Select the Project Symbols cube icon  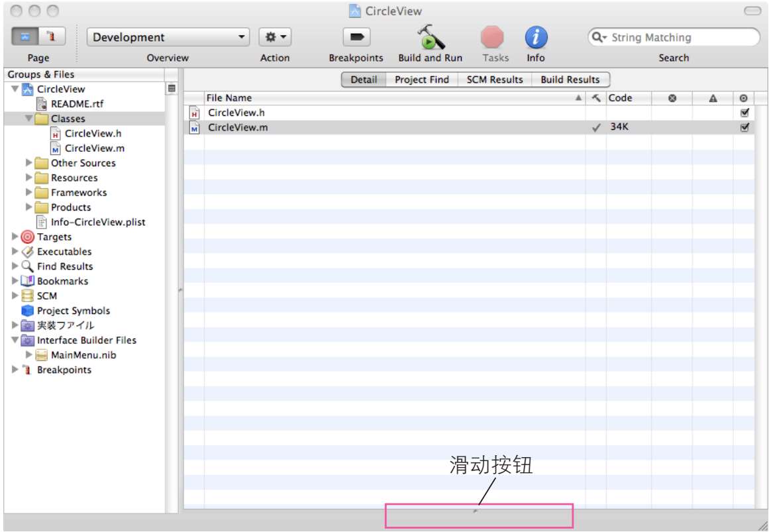pyautogui.click(x=28, y=310)
